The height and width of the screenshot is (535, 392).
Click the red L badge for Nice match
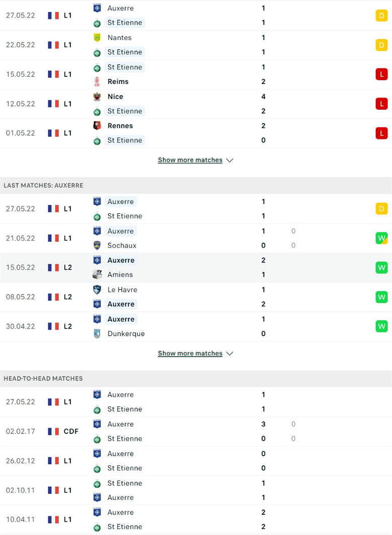coord(381,103)
